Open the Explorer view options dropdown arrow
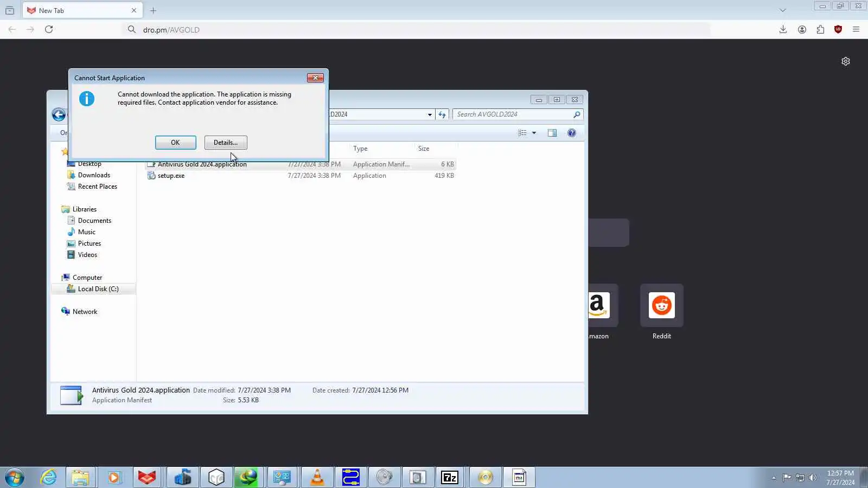 534,133
